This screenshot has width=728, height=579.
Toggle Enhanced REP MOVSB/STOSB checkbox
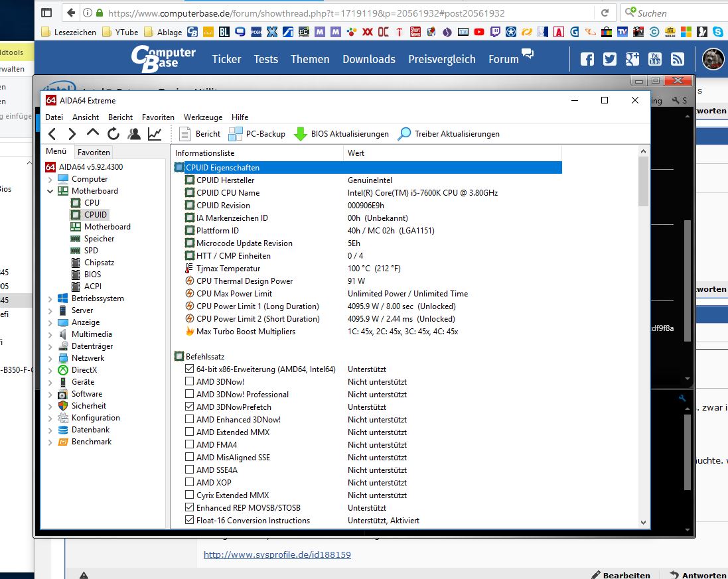tap(189, 507)
